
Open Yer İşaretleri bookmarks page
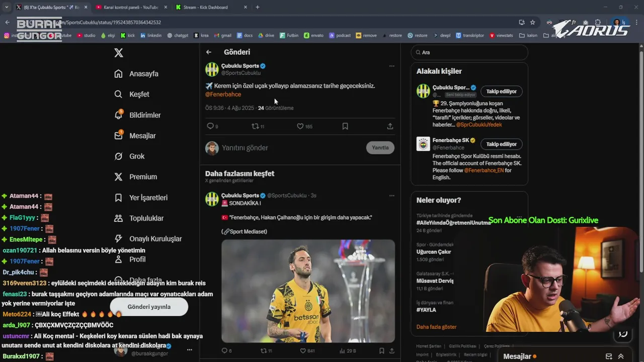[141, 198]
